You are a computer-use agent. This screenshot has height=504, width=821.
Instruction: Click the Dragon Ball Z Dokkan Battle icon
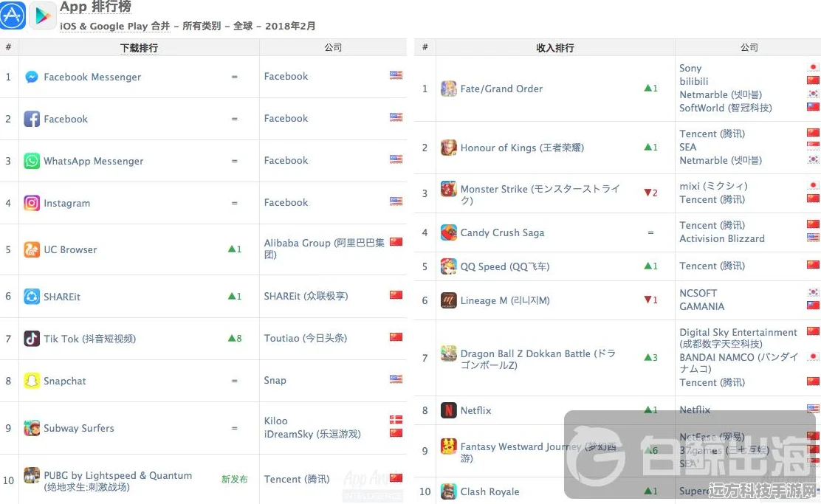tap(448, 353)
